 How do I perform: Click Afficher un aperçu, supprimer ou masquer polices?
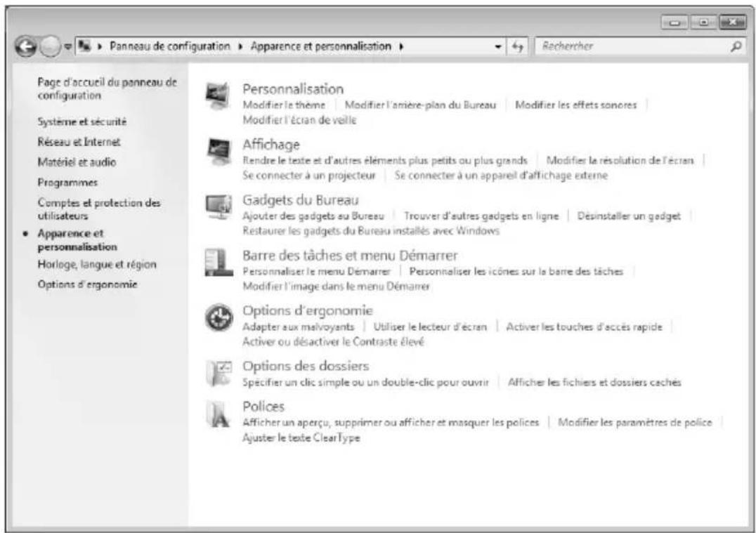pyautogui.click(x=391, y=423)
